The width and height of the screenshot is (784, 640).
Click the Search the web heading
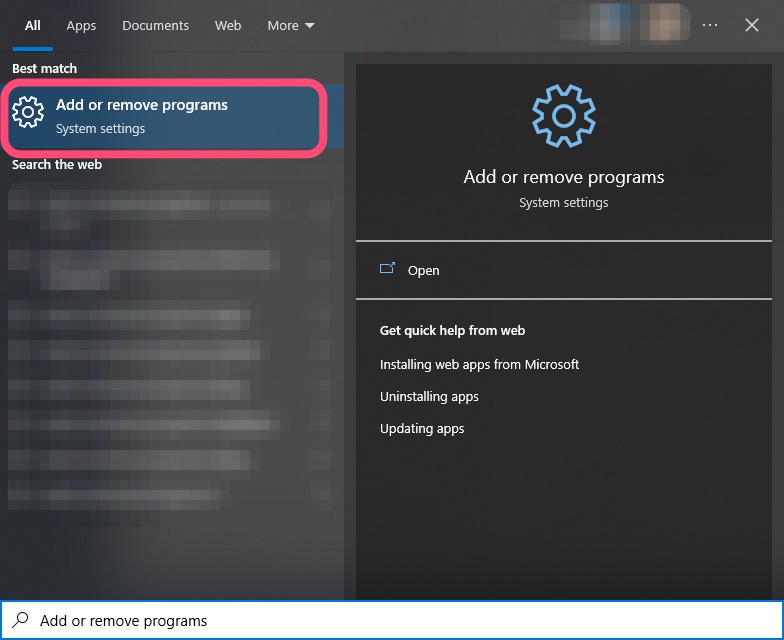[x=56, y=164]
